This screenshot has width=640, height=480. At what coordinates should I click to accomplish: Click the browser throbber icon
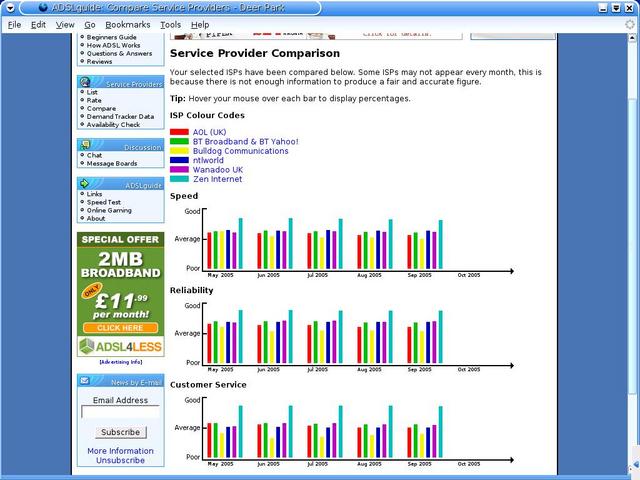coord(629,24)
